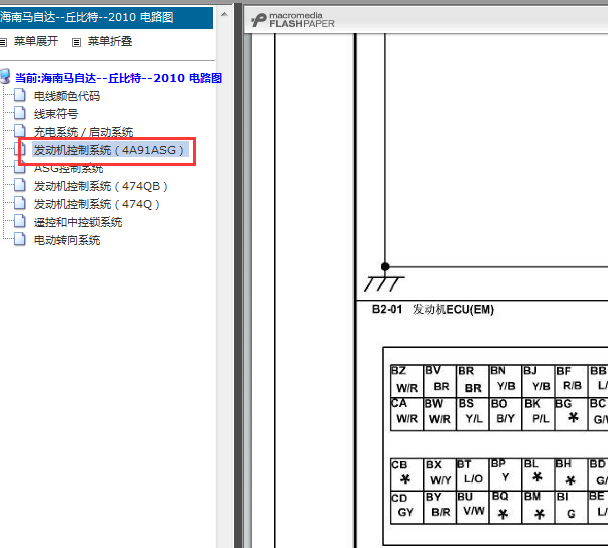608x548 pixels.
Task: Click connector pin BZ W/R cell
Action: (407, 380)
